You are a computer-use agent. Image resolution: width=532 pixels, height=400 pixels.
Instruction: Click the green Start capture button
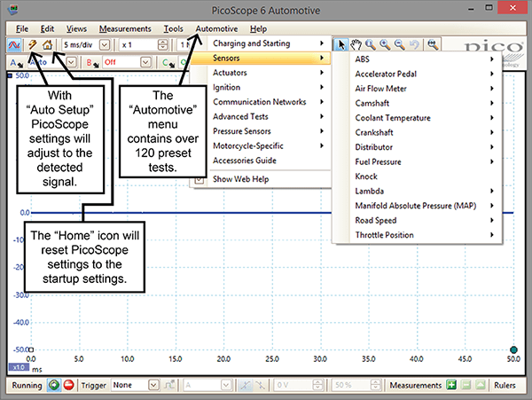[x=53, y=385]
